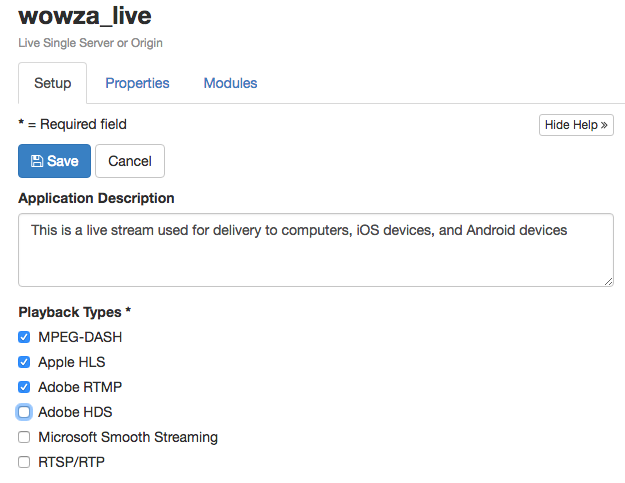Click the floppy disk icon on Save
The width and height of the screenshot is (625, 483).
click(x=37, y=161)
